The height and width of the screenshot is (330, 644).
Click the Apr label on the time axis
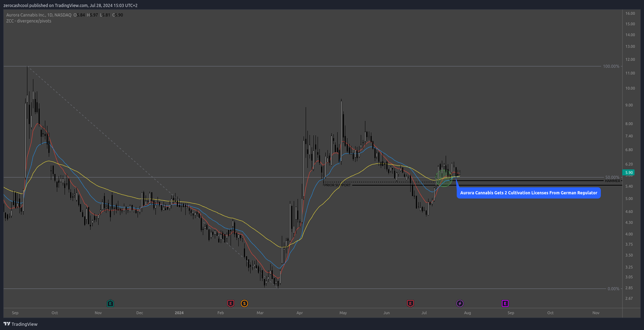pos(299,313)
